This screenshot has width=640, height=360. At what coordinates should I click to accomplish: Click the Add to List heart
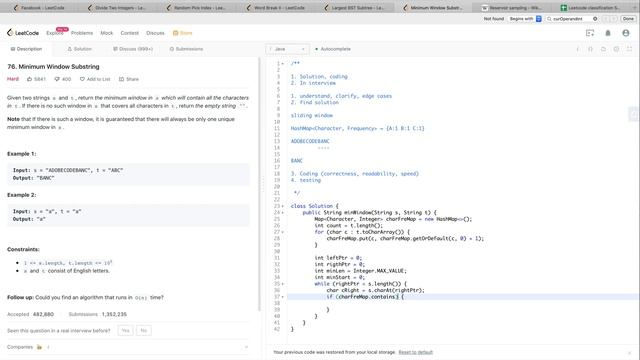click(x=82, y=79)
